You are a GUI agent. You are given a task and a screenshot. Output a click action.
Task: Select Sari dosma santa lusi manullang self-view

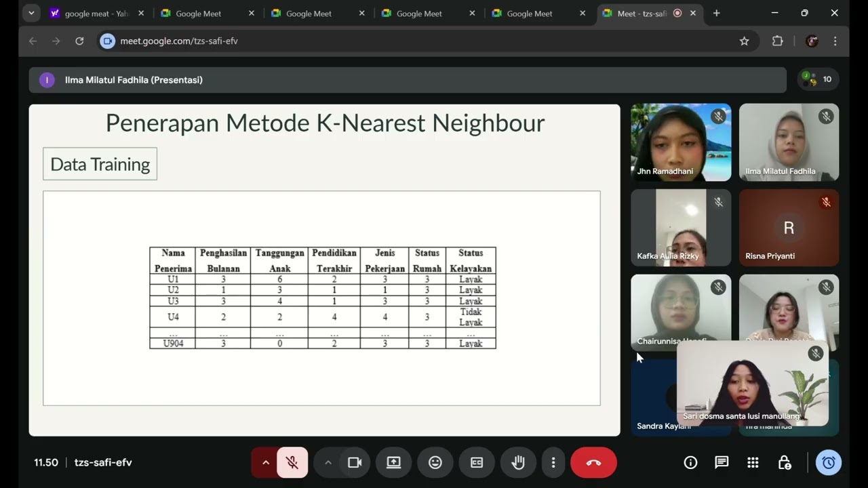753,383
